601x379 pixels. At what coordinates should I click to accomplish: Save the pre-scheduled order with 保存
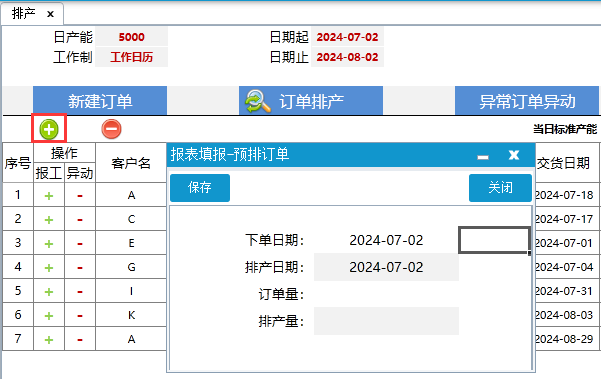point(200,188)
